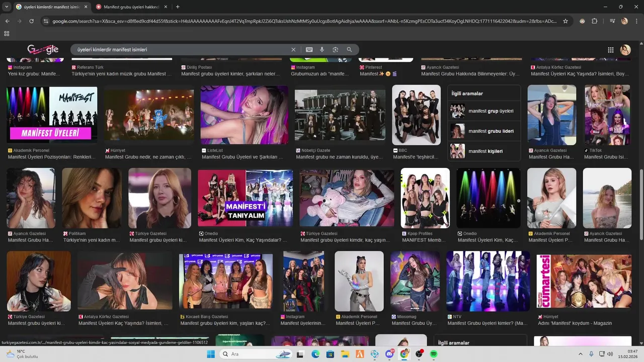The width and height of the screenshot is (644, 362).
Task: Click Manifest Grubu nedir, ne zaman çıktı caption
Action: click(148, 157)
